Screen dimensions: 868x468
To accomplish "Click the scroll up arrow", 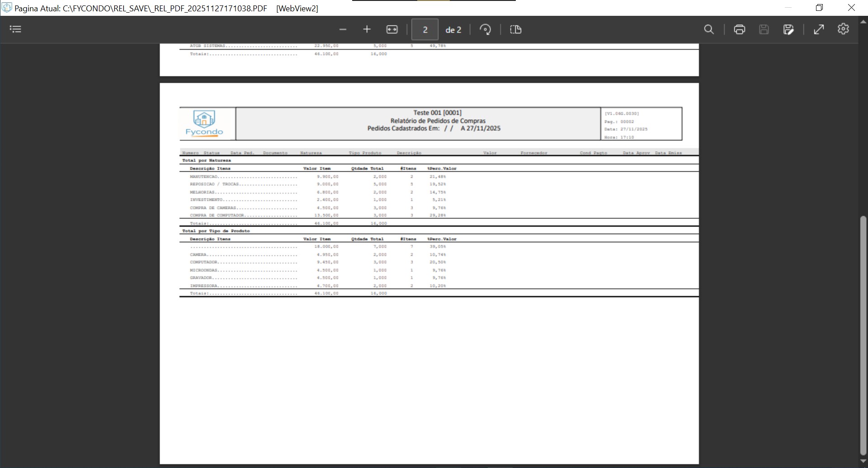I will coord(863,21).
